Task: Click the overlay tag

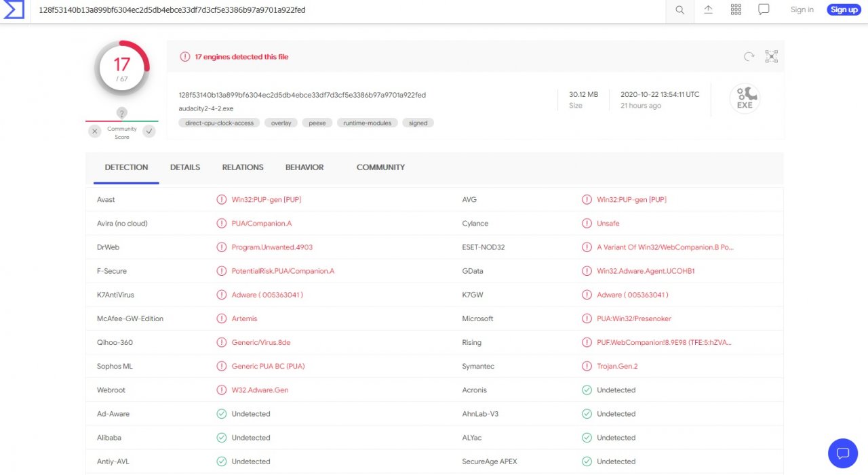Action: pos(281,123)
